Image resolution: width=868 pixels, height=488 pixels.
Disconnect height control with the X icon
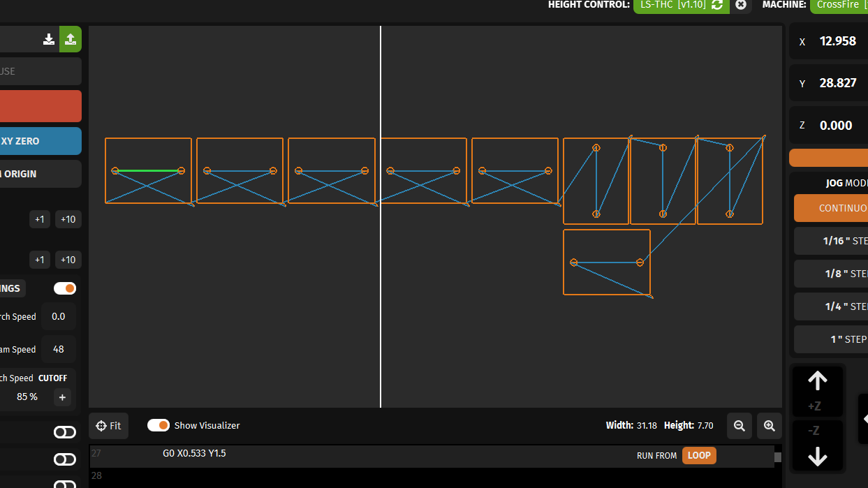(x=741, y=5)
